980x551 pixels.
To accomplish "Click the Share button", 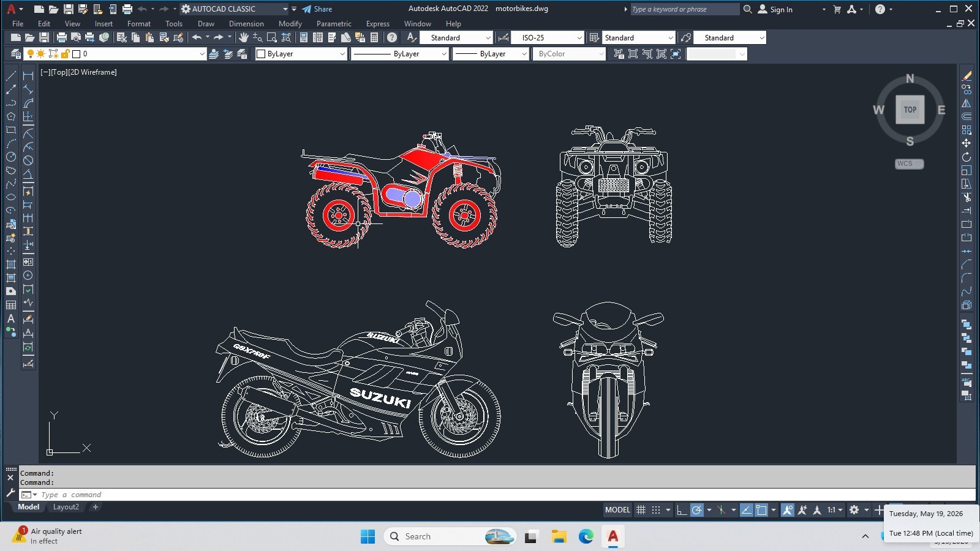I will click(317, 9).
